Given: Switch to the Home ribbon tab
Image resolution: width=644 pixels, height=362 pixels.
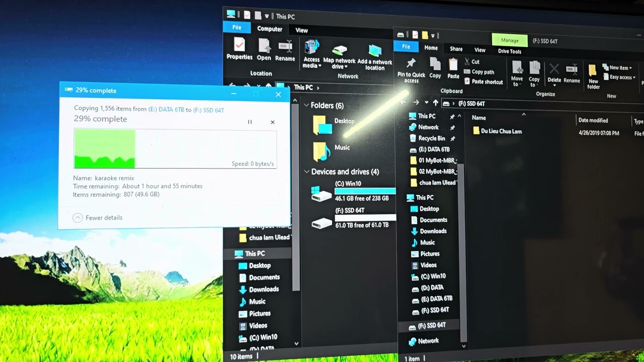Looking at the screenshot, I should 431,48.
